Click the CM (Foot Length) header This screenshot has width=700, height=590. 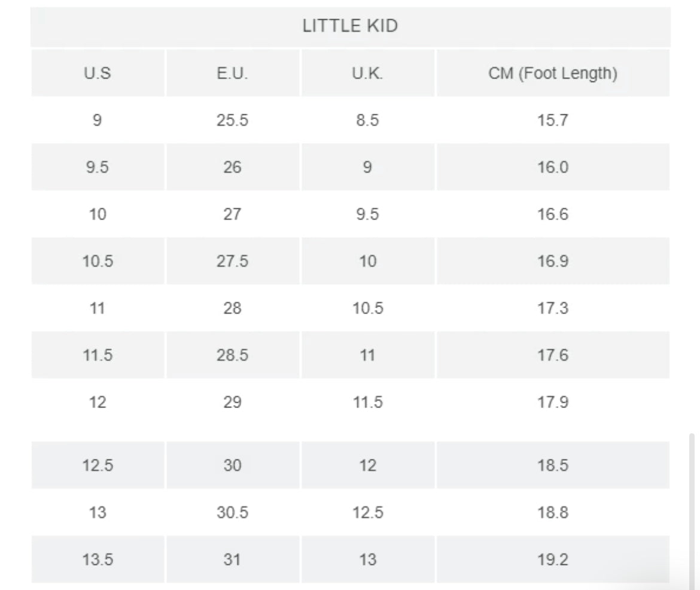553,74
